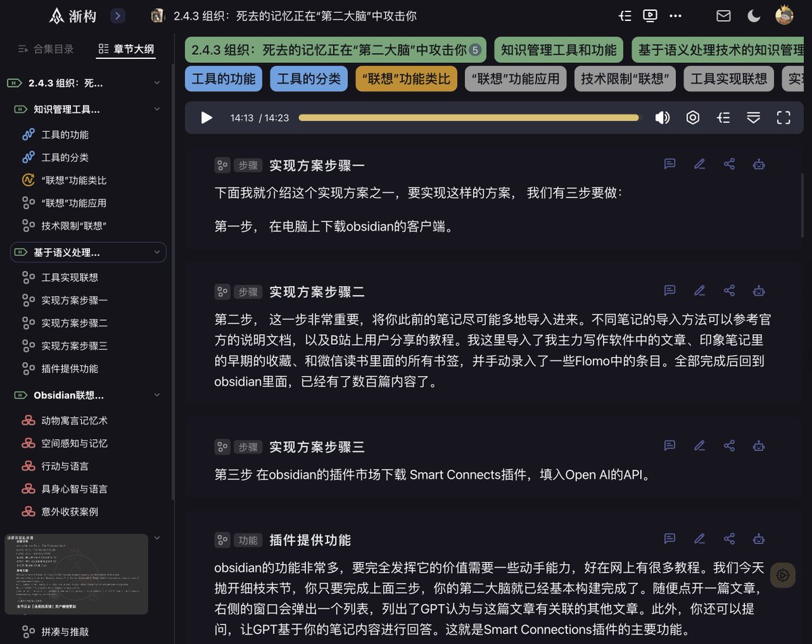
Task: Mute audio with the speaker icon
Action: (x=662, y=118)
